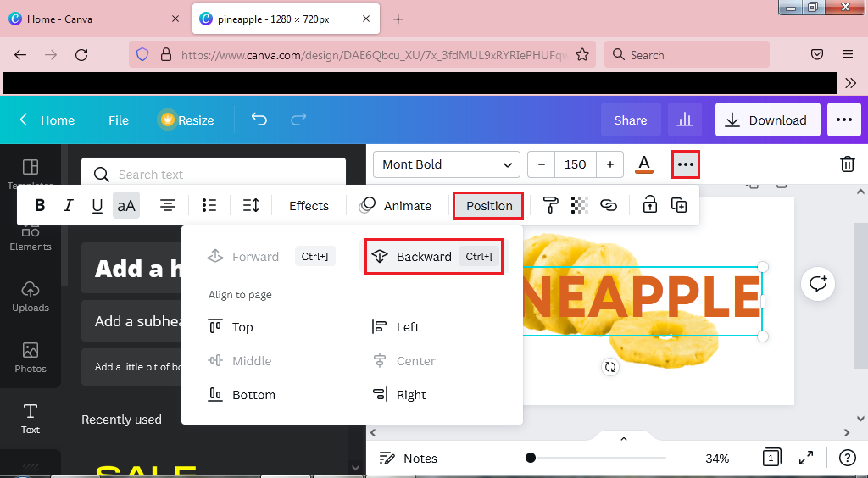
Task: Bookmark this page with star icon
Action: pos(581,55)
